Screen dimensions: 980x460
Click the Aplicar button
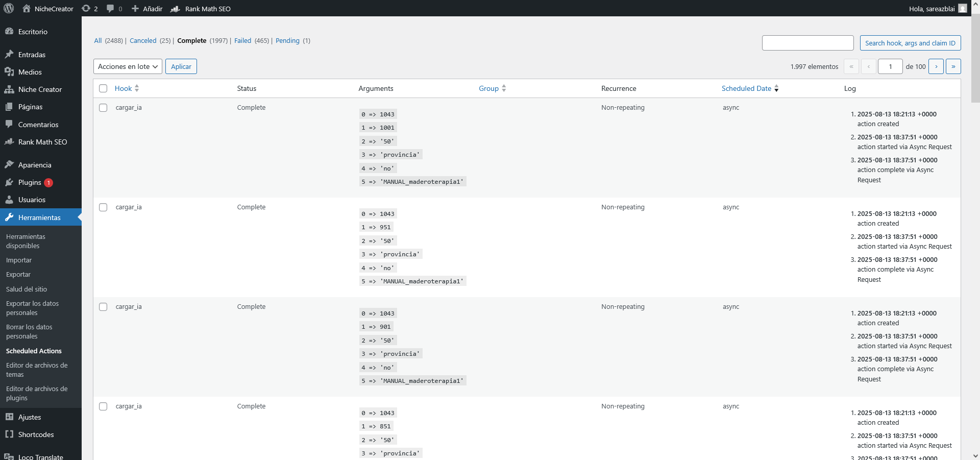(181, 66)
